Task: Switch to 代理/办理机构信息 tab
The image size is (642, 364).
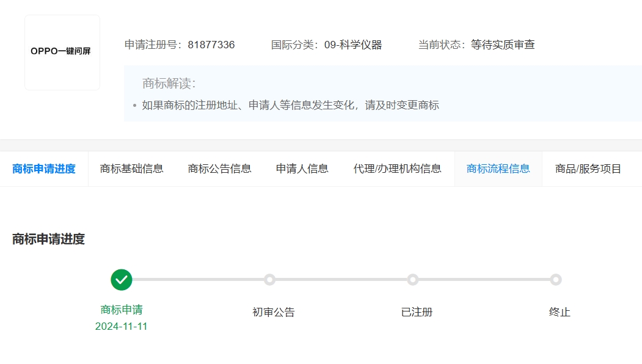Action: 398,169
